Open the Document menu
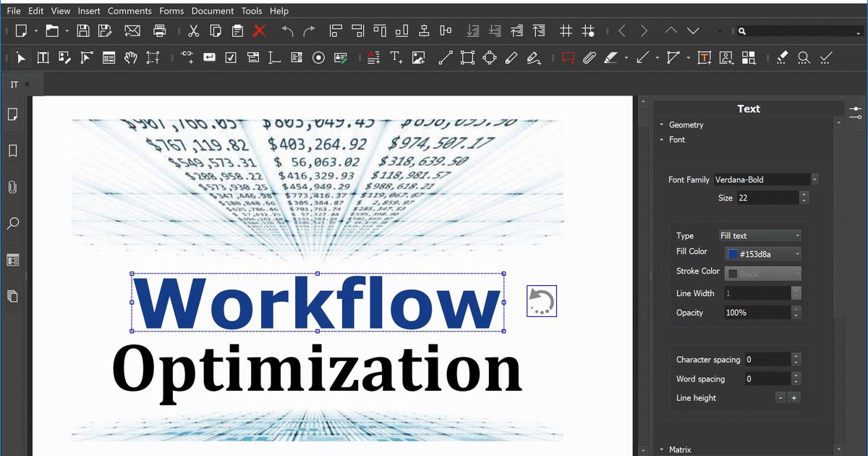The height and width of the screenshot is (456, 868). tap(213, 11)
